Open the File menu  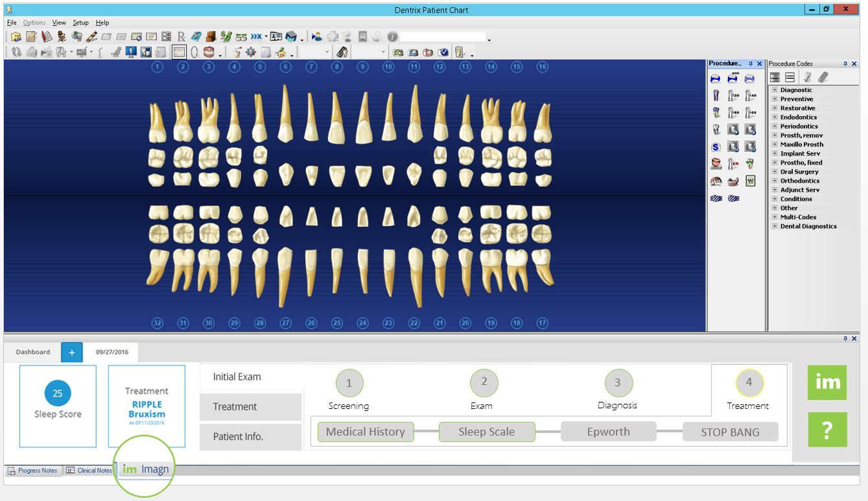pos(12,23)
